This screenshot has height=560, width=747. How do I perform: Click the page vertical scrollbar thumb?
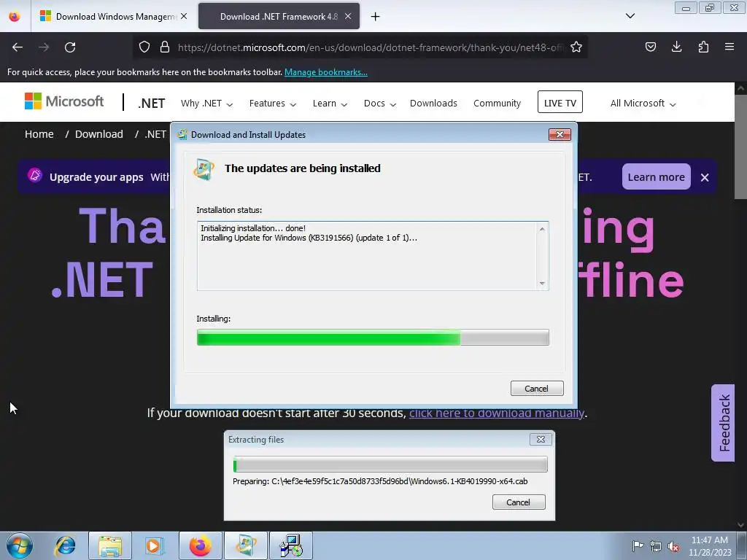click(x=740, y=147)
